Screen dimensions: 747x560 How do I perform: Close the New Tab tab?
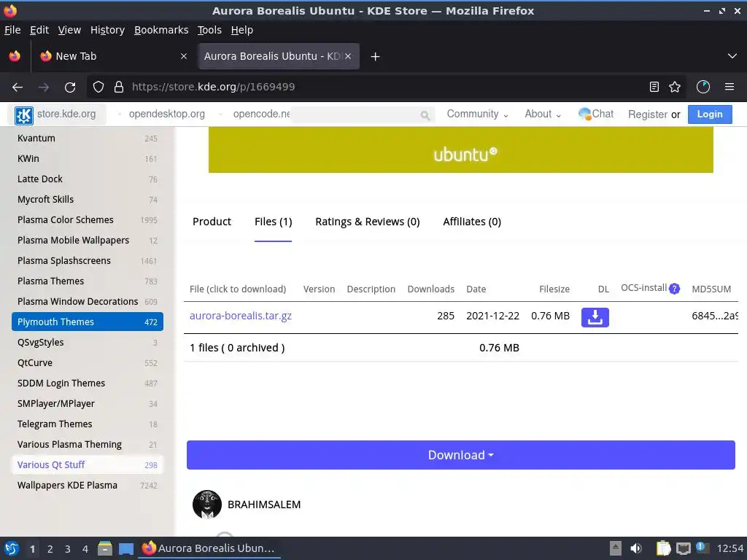click(x=183, y=56)
